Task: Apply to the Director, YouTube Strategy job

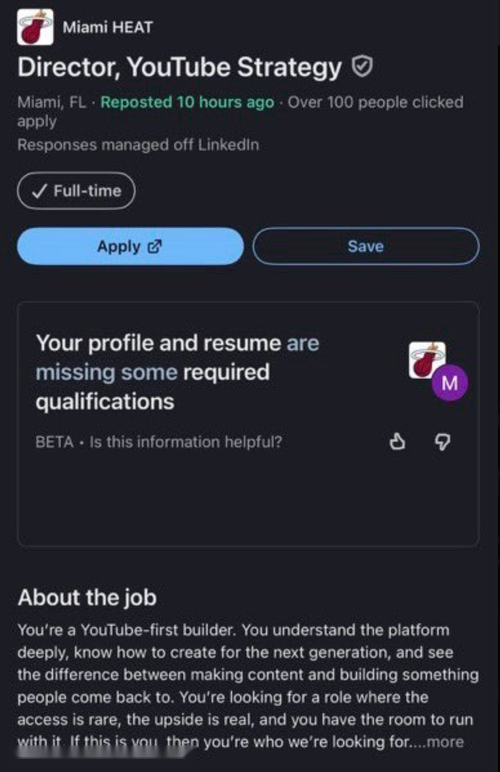Action: click(130, 246)
